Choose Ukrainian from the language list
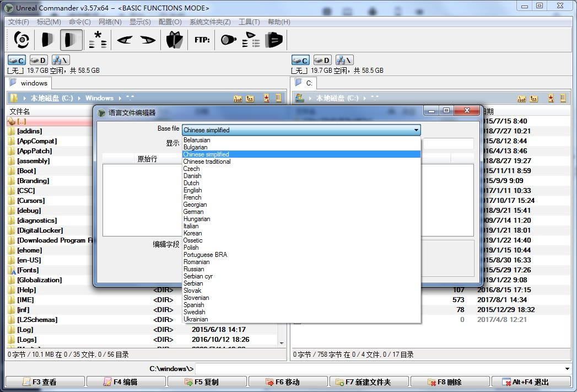This screenshot has height=392, width=577. point(301,319)
